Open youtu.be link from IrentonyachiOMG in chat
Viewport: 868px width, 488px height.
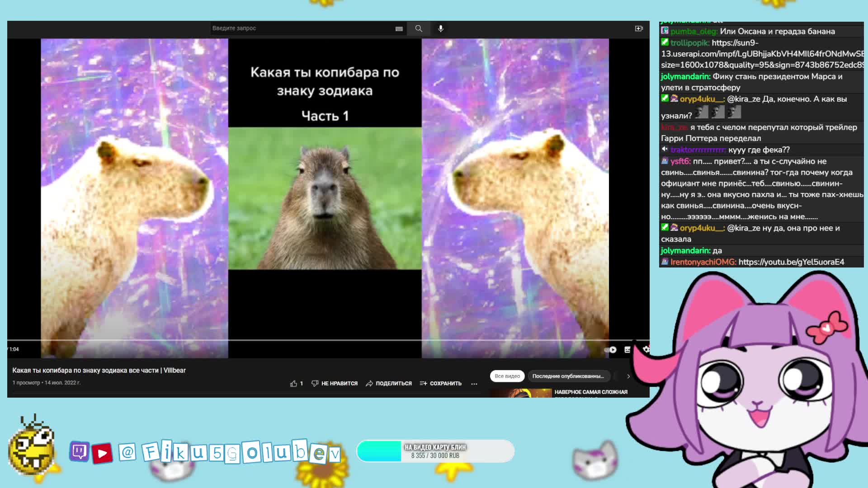click(791, 262)
